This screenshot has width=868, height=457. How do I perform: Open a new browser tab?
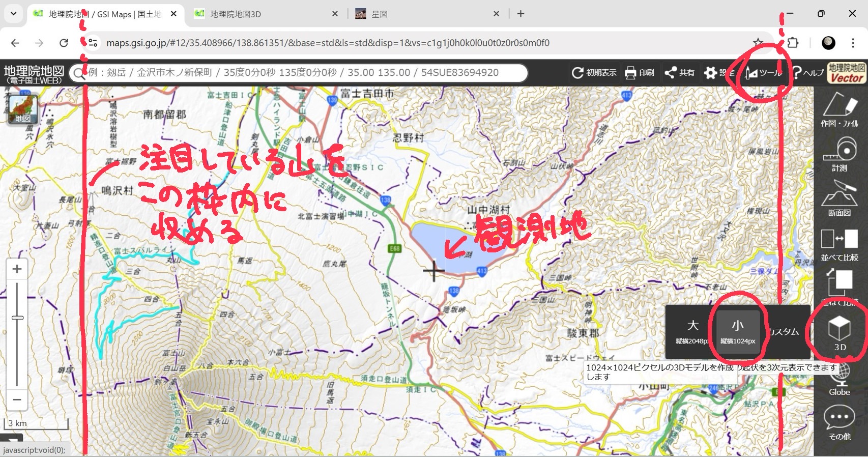click(x=520, y=14)
